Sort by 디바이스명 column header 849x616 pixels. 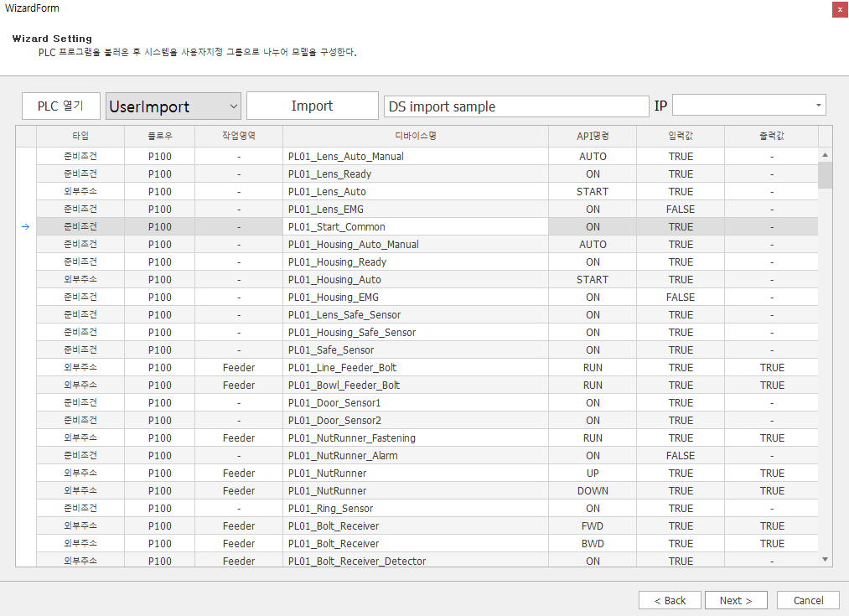pos(416,136)
